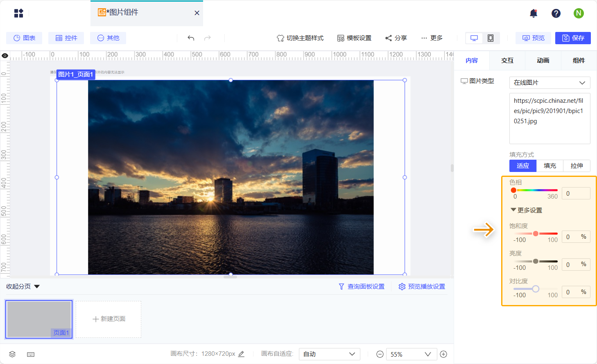Viewport: 597px width, 364px height.
Task: Open 查询面板设置 query panel settings
Action: (x=362, y=287)
